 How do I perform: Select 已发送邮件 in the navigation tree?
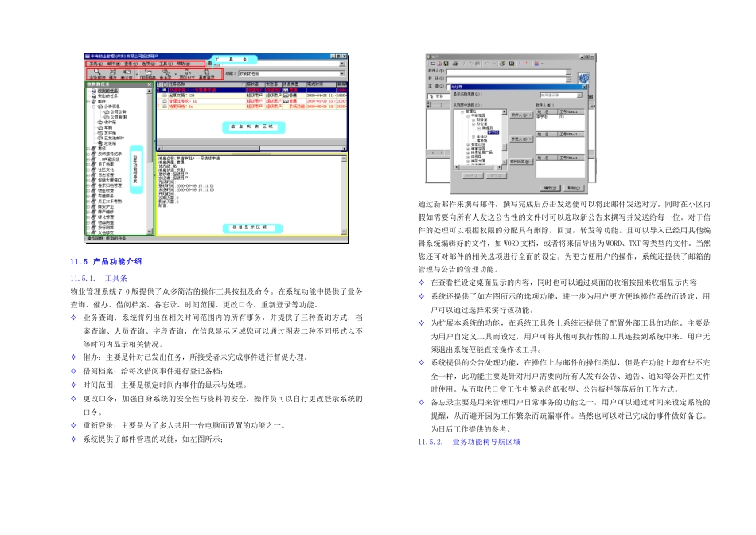(x=115, y=138)
